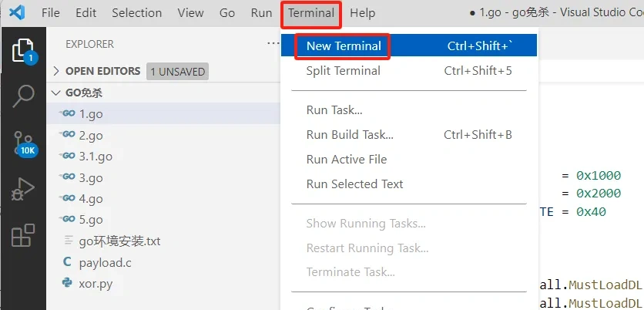Close the Terminal menu in menu bar
The height and width of the screenshot is (310, 644).
click(x=311, y=13)
